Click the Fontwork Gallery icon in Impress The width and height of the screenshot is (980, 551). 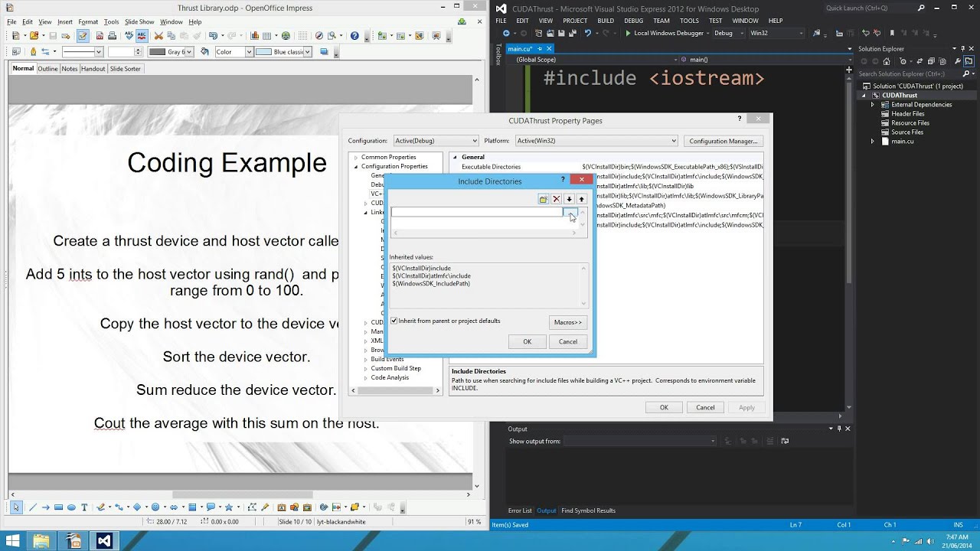pos(282,507)
